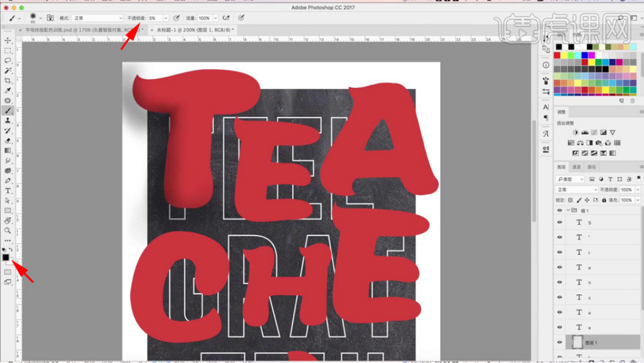The width and height of the screenshot is (644, 363).
Task: Add Levels adjustment (histogram icon)
Action: point(585,132)
